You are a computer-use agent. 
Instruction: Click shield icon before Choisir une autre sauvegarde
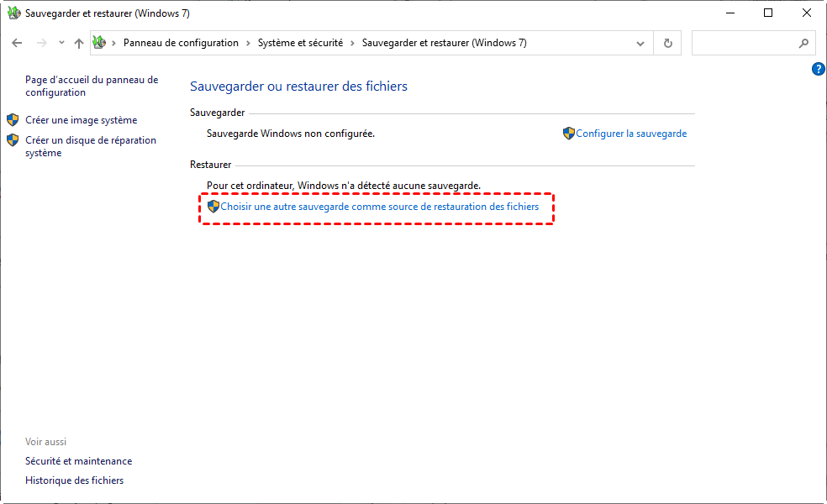point(213,206)
